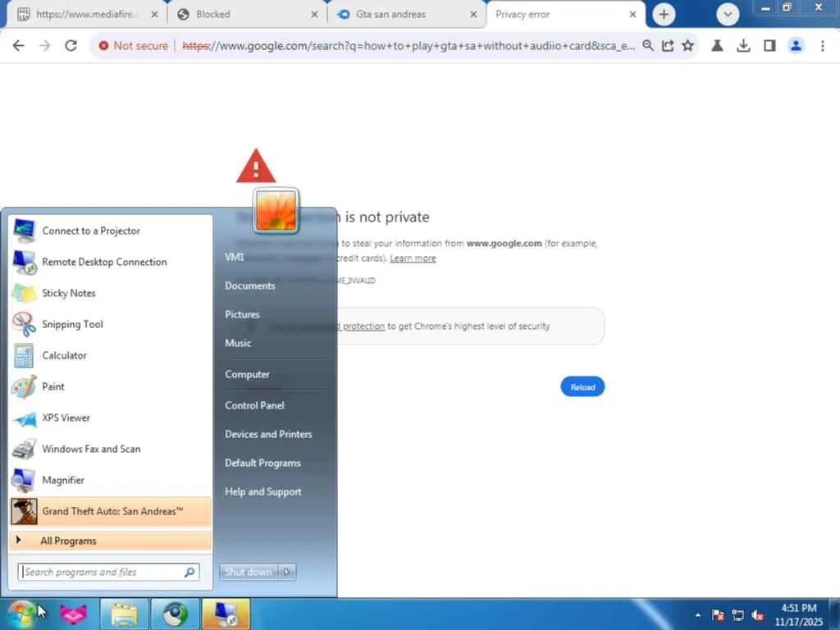Click the search magnifier in Start search box
This screenshot has width=840, height=630.
click(189, 572)
